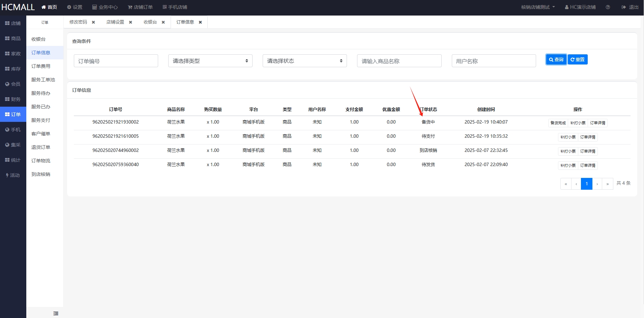Open the 集采 sidebar section
This screenshot has height=318, width=644.
point(13,145)
